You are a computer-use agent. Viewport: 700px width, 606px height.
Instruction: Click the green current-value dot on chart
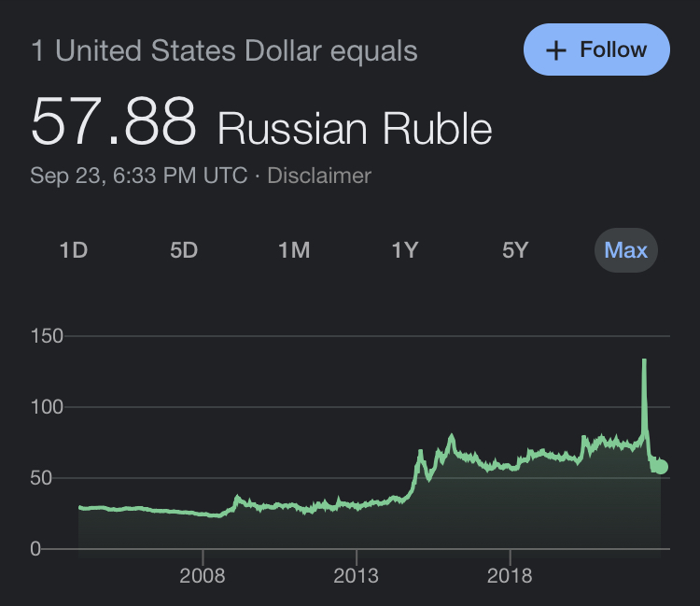(661, 466)
